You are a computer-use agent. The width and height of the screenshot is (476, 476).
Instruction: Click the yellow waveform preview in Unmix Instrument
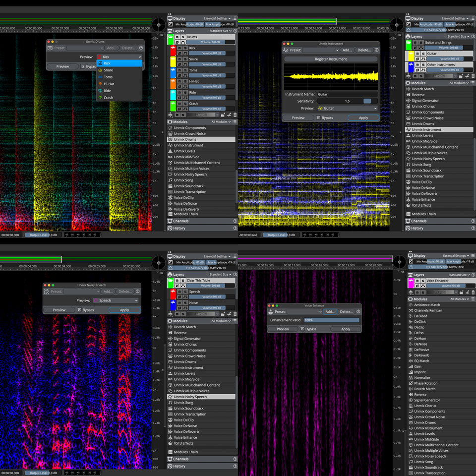pyautogui.click(x=331, y=76)
